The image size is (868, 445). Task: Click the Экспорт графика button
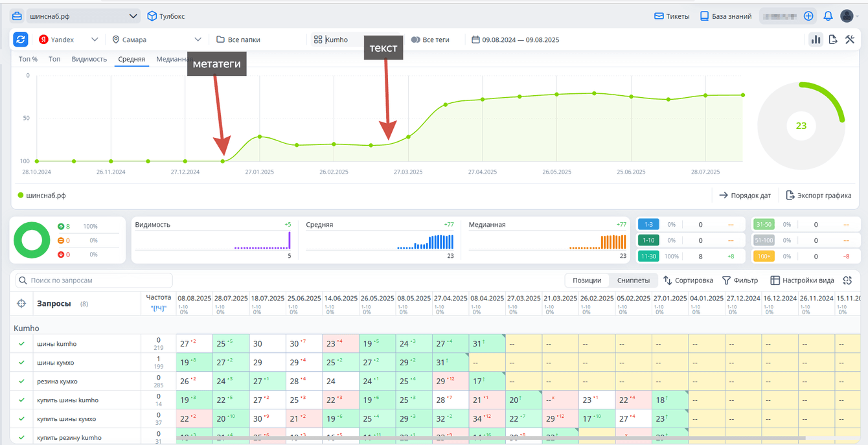(x=818, y=195)
